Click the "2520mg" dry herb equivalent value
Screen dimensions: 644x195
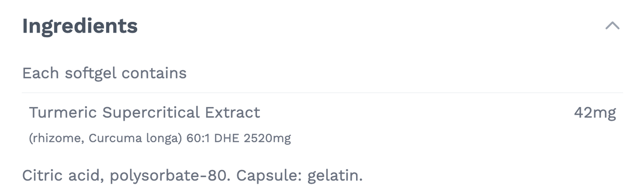[267, 138]
